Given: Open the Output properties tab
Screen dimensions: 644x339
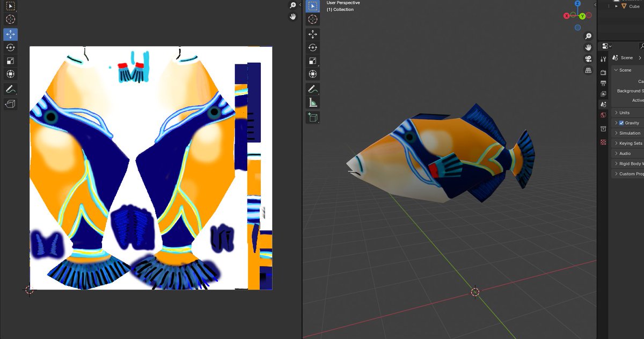Looking at the screenshot, I should (603, 83).
